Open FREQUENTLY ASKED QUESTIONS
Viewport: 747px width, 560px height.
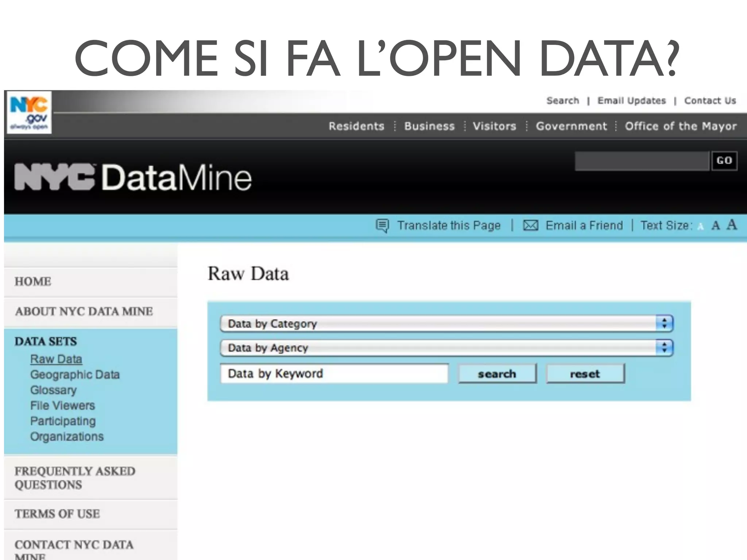[x=75, y=478]
